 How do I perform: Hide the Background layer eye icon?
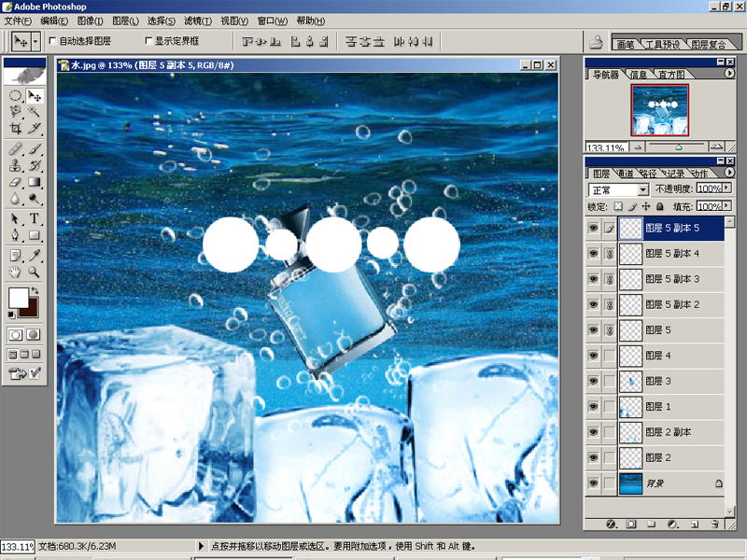pyautogui.click(x=593, y=483)
